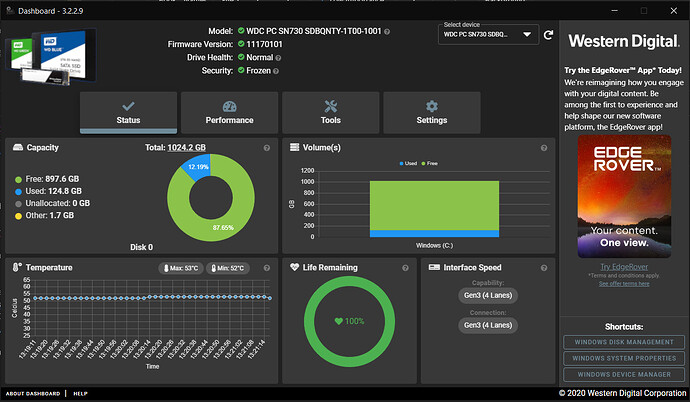Click the Total 1024.2 GB link

coord(187,147)
